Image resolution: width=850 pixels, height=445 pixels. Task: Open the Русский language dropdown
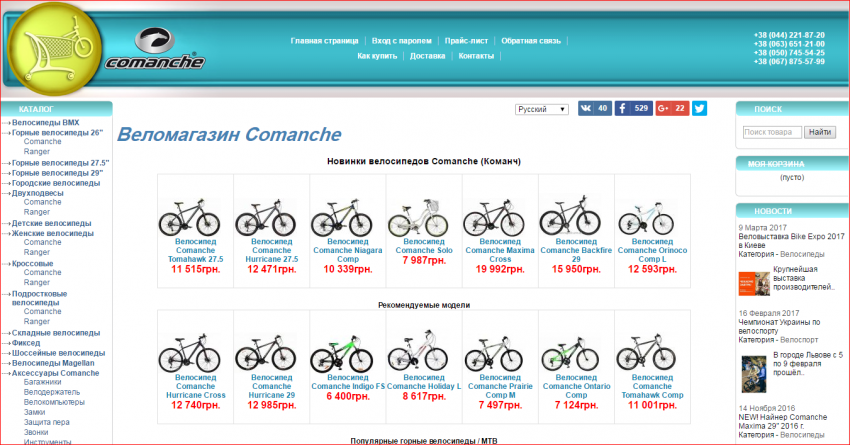542,109
